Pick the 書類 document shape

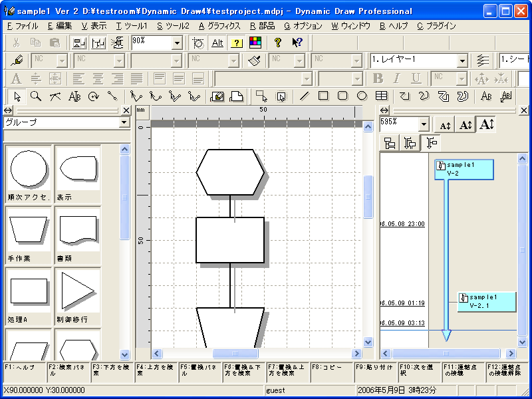[x=78, y=235]
